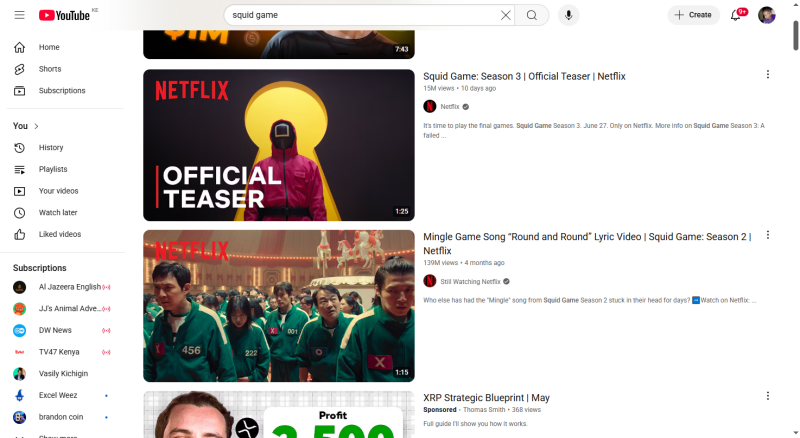Click the YouTube logo
The height and width of the screenshot is (438, 800).
[x=64, y=15]
